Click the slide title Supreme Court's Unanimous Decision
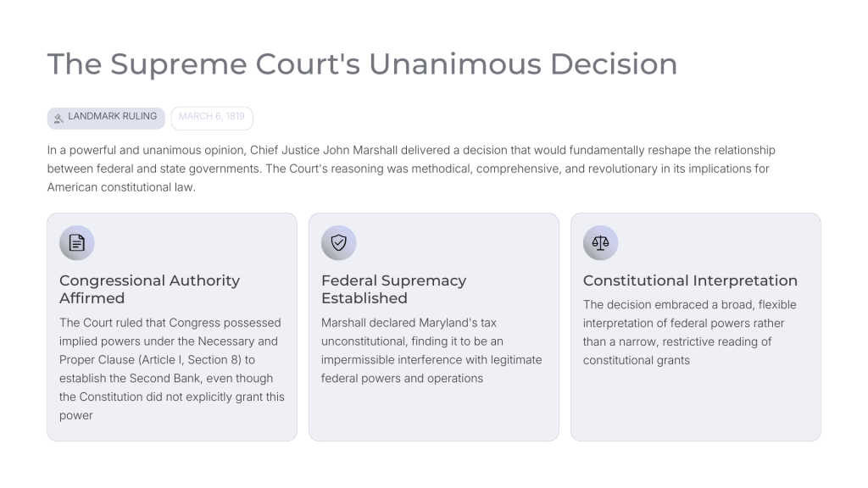 tap(362, 64)
